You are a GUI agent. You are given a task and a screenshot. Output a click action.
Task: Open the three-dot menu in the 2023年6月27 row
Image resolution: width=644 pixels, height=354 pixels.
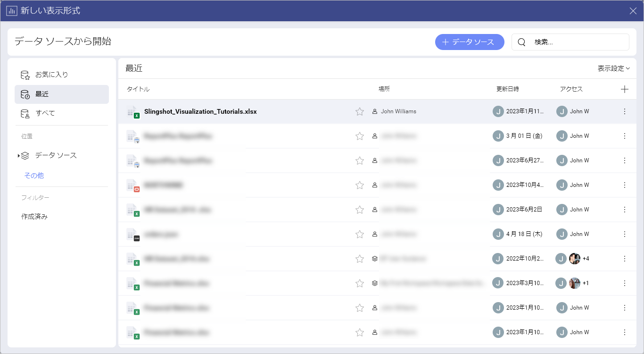(625, 160)
